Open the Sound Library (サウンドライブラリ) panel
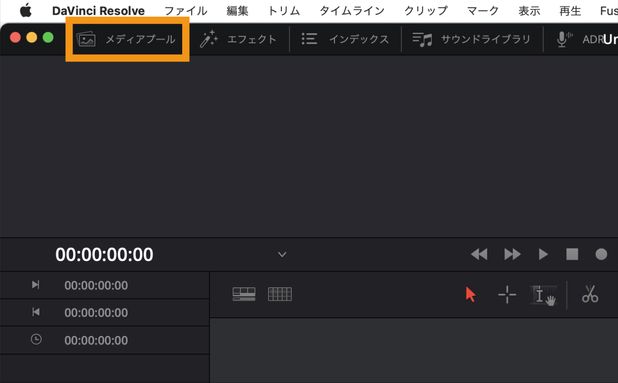Viewport: 618px width, 383px height. coord(471,39)
